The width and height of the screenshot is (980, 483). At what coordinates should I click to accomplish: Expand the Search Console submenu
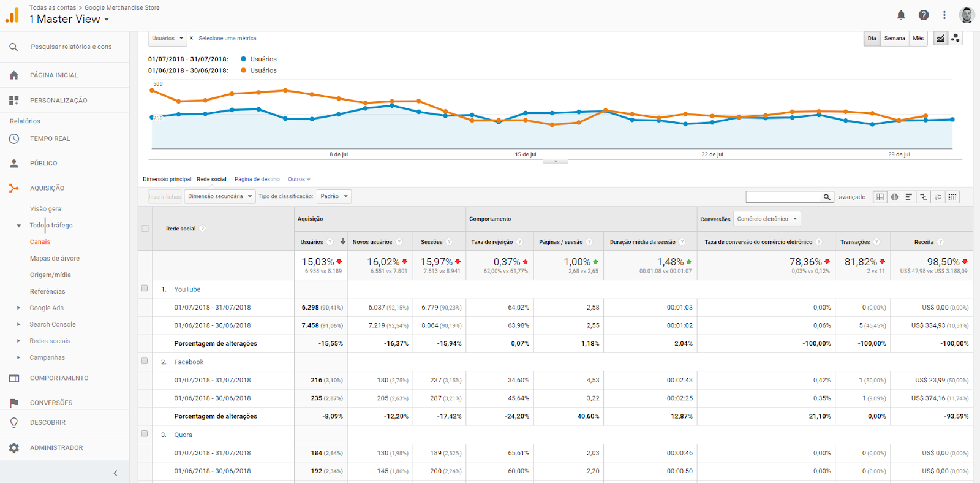coord(18,325)
